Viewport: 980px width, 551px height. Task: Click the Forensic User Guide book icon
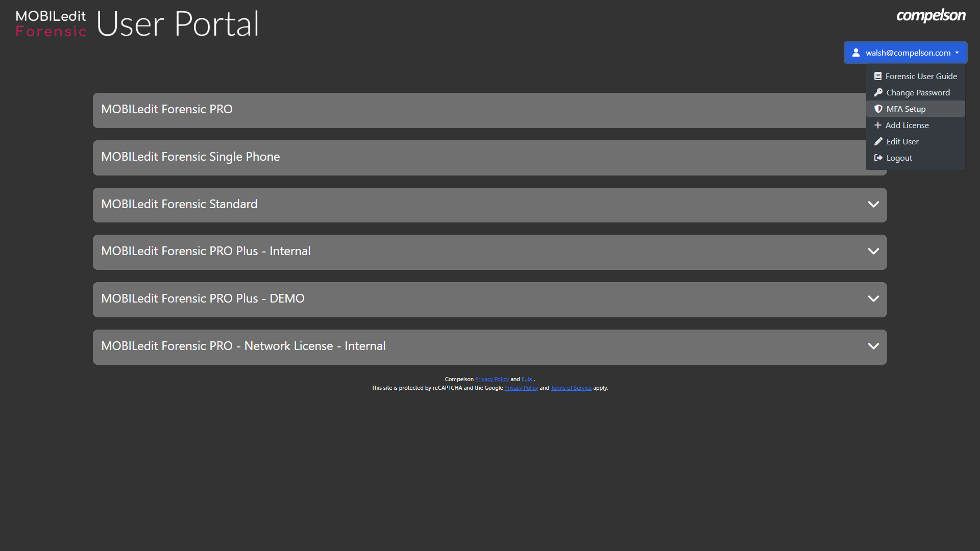pyautogui.click(x=878, y=77)
